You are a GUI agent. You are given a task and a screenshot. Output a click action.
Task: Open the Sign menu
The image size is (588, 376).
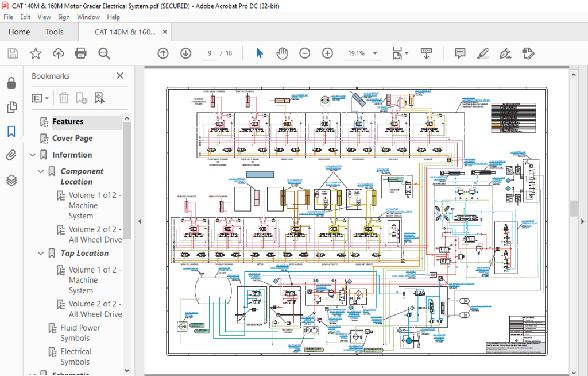pyautogui.click(x=64, y=17)
